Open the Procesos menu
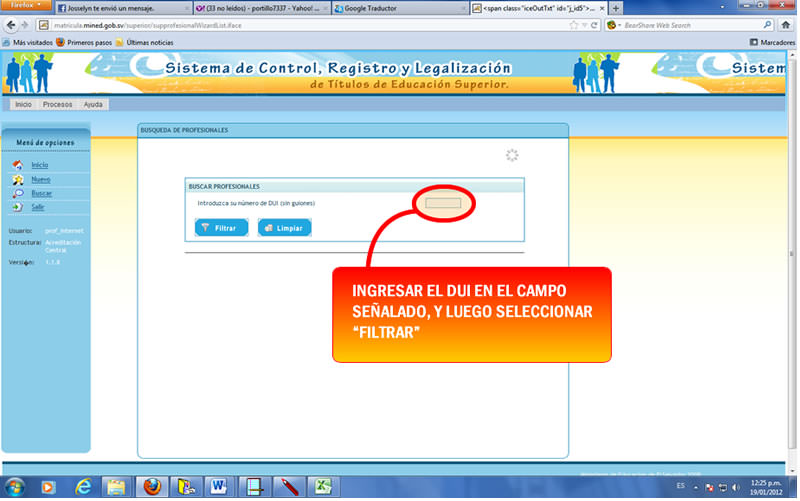 coord(57,104)
